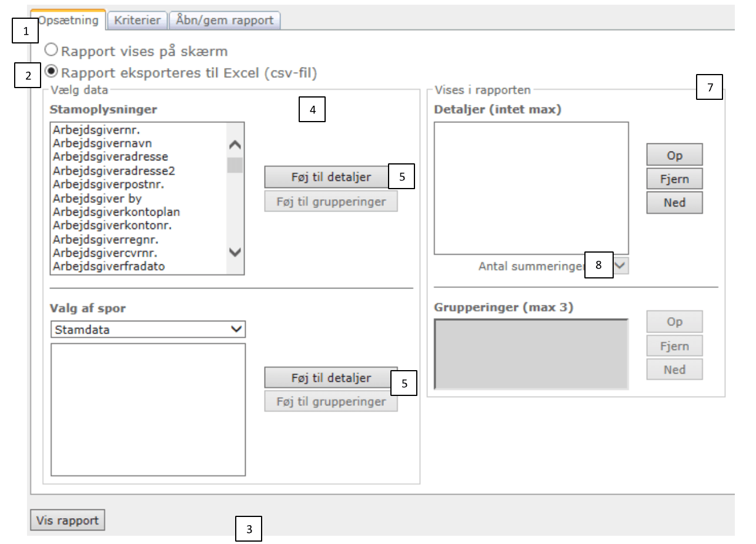Click lower 'Føj til detaljer' under Valg af spor

pos(326,378)
